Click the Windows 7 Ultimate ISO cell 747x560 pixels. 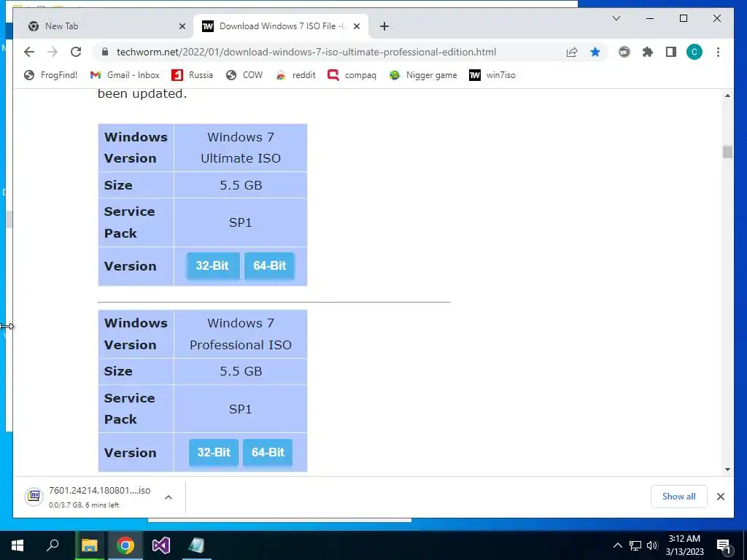tap(241, 147)
